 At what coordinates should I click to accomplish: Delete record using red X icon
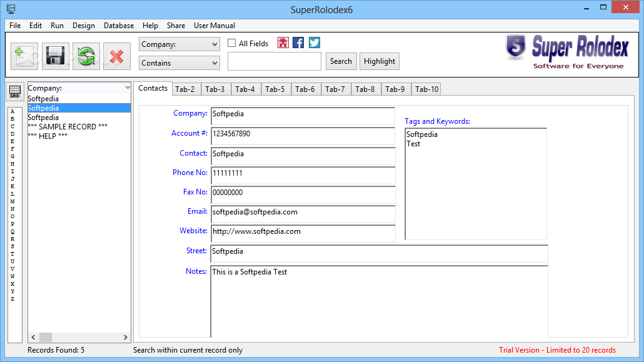pos(117,56)
